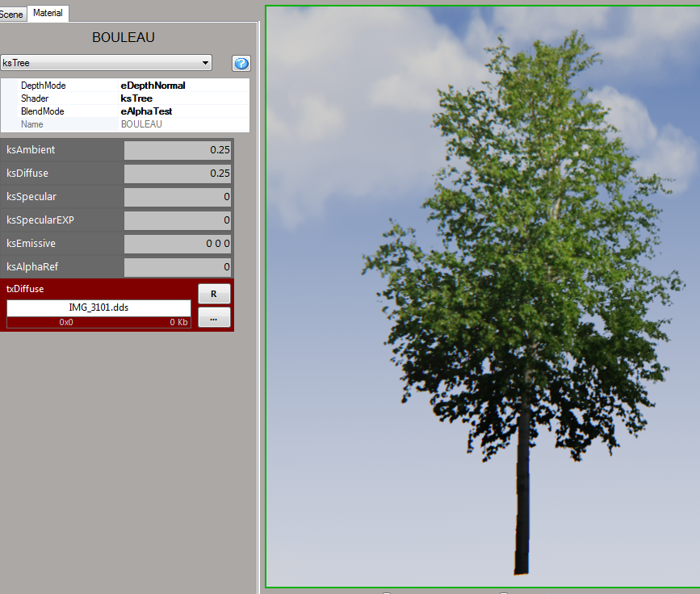
Task: Expand the ksTree shader dropdown
Action: (106, 63)
